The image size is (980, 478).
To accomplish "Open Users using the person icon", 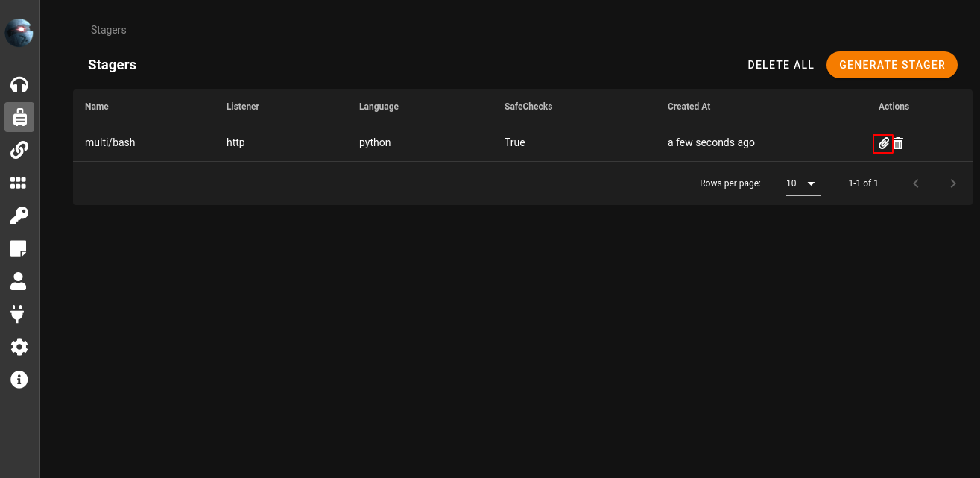I will point(19,281).
